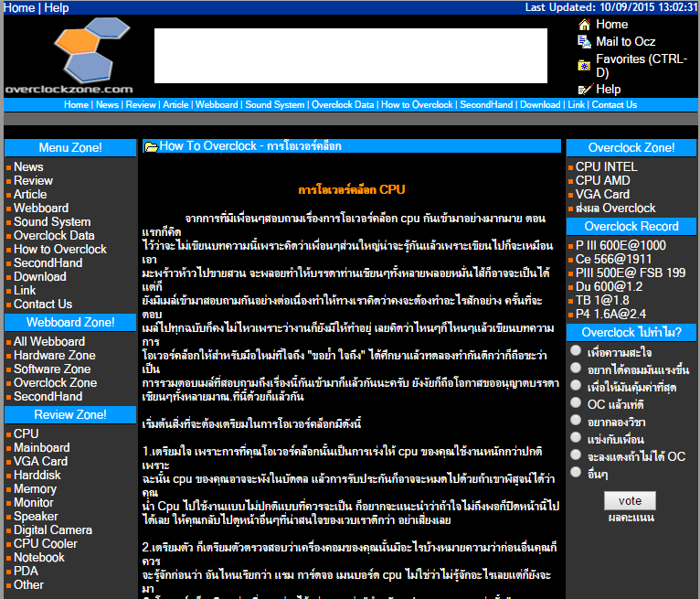The width and height of the screenshot is (700, 599).
Task: Open Overclock Data in the navigation bar
Action: [343, 104]
